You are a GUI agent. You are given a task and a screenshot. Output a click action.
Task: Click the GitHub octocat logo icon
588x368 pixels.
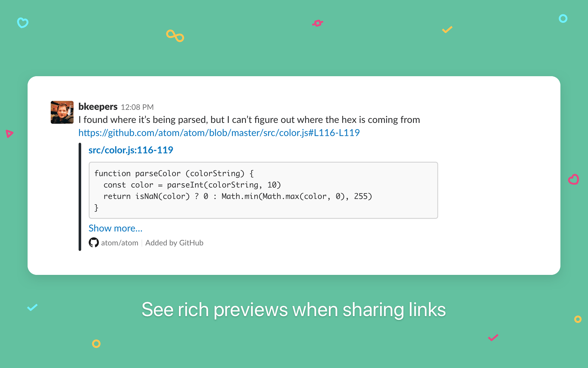click(94, 243)
